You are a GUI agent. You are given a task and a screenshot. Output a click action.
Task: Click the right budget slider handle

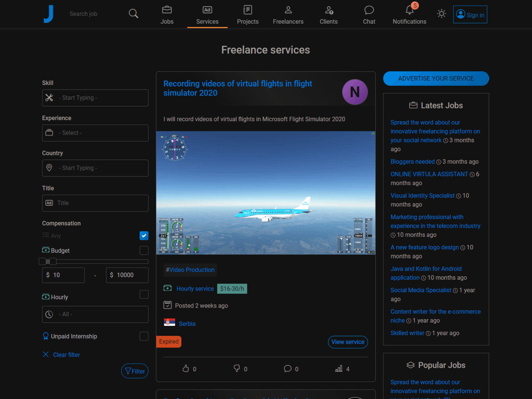pyautogui.click(x=53, y=261)
